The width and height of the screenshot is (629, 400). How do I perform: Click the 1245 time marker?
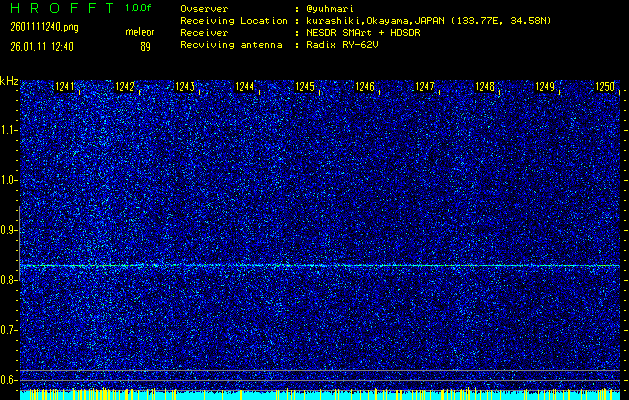305,87
